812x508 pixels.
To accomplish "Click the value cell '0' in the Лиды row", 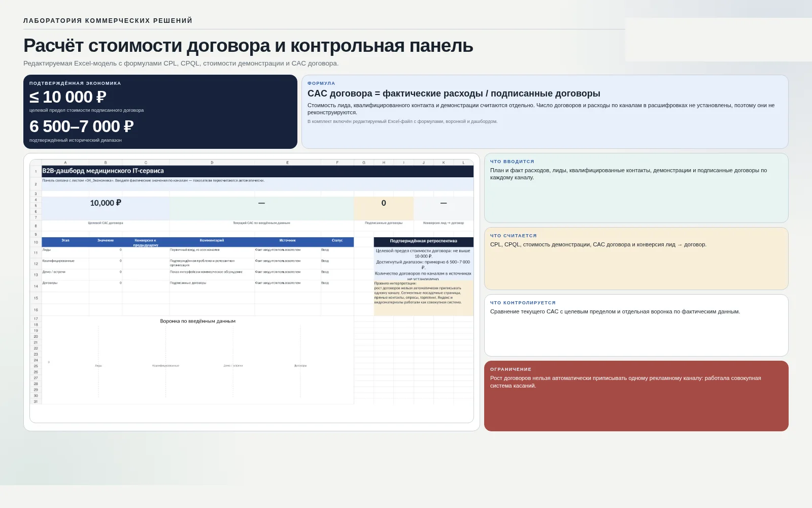I will tap(106, 252).
